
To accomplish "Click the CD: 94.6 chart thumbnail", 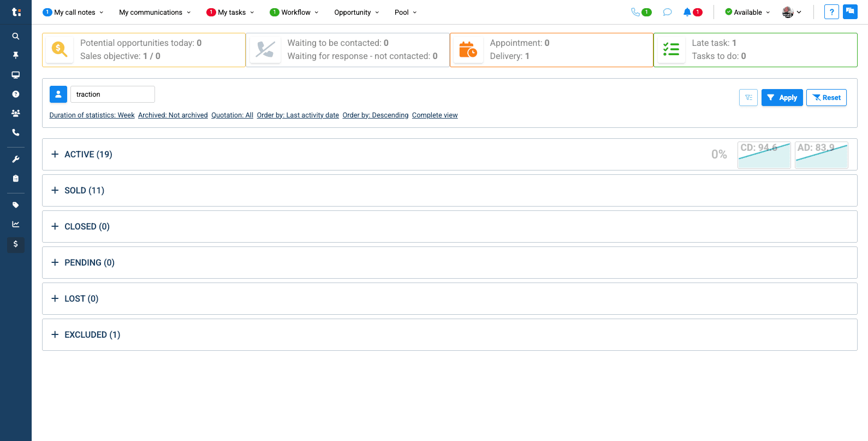I will click(x=764, y=155).
